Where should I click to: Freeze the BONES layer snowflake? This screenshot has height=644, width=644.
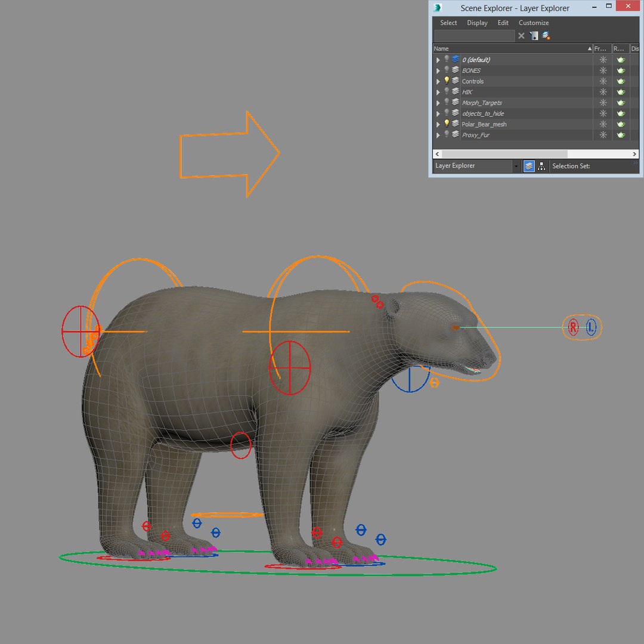602,70
